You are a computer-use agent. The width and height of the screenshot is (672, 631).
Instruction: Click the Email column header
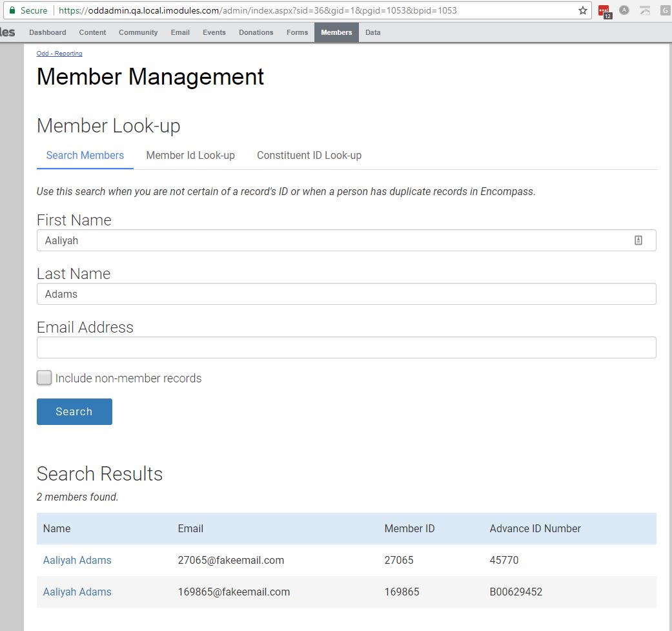pyautogui.click(x=190, y=528)
